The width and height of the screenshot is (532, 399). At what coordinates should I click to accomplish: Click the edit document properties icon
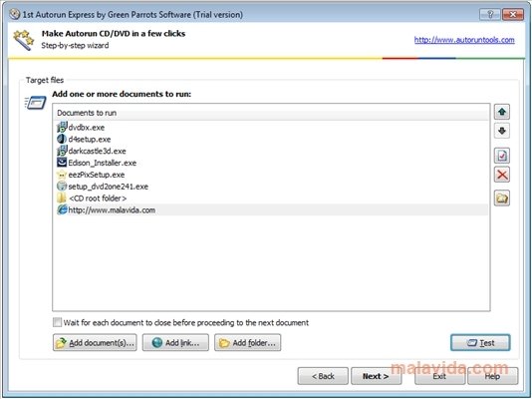coord(502,156)
